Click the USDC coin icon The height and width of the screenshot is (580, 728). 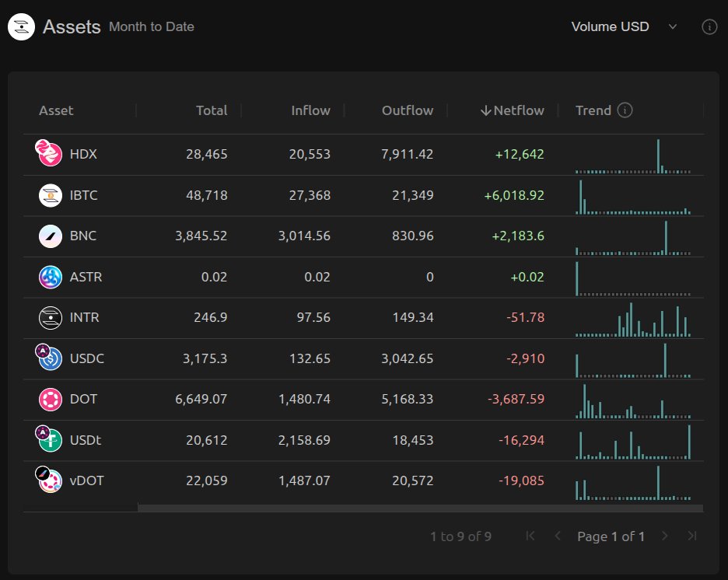coord(49,358)
